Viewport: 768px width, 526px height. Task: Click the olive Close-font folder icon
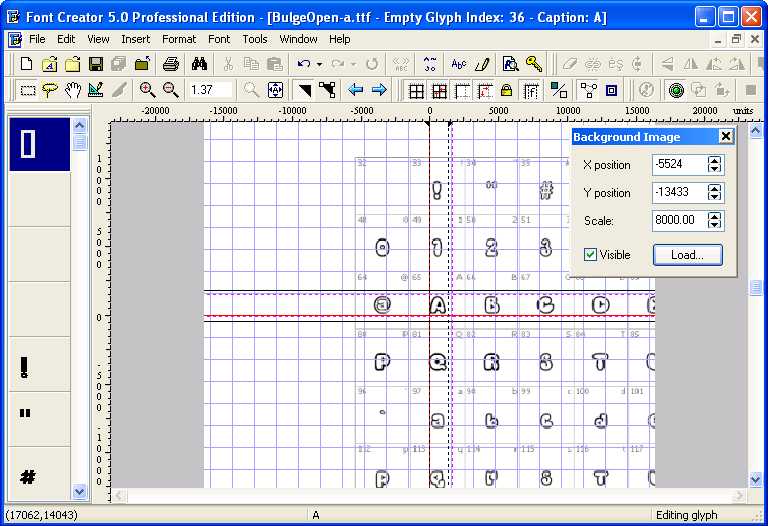[142, 64]
